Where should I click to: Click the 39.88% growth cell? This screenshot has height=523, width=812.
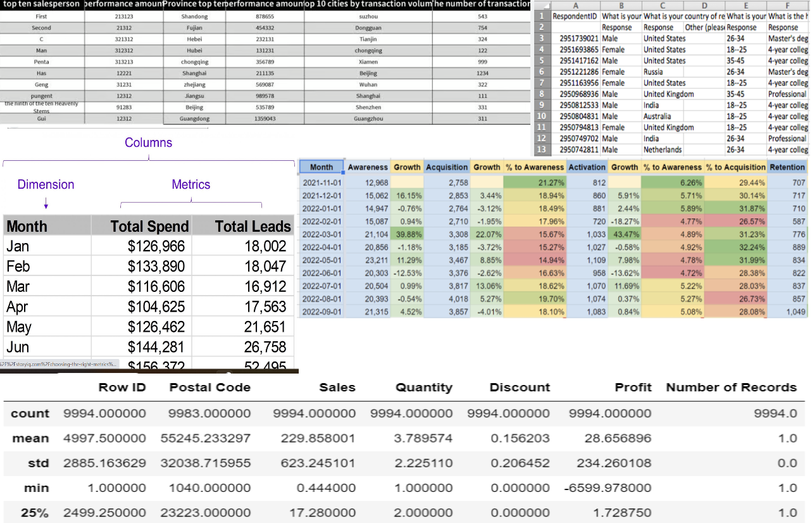407,234
